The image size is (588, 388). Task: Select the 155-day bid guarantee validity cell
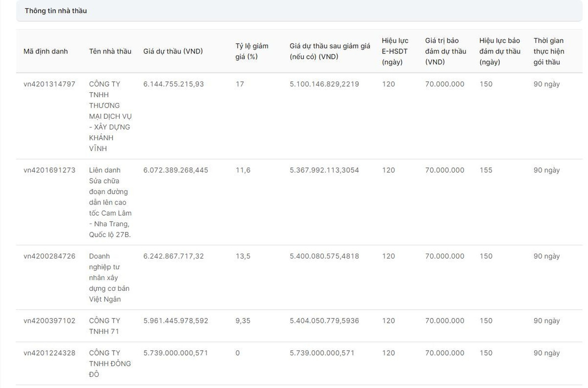click(x=486, y=170)
